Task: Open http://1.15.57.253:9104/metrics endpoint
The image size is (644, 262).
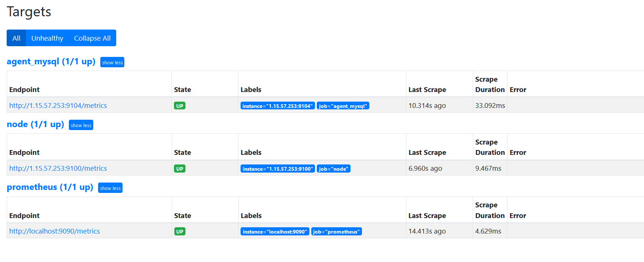Action: pyautogui.click(x=58, y=105)
